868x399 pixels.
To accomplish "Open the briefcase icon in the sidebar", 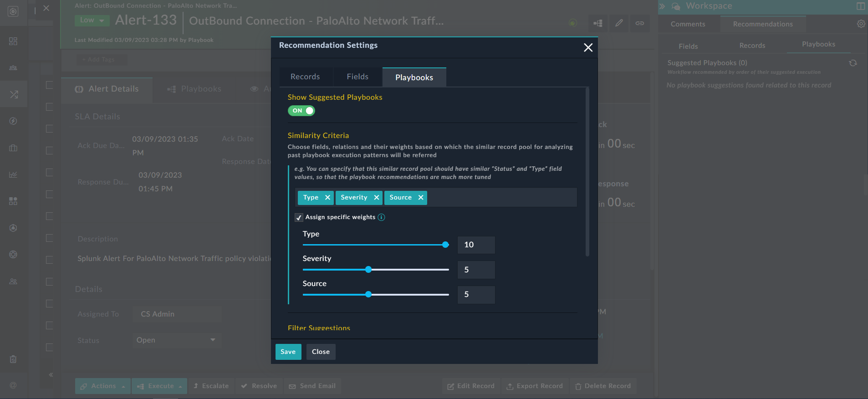I will click(x=13, y=148).
